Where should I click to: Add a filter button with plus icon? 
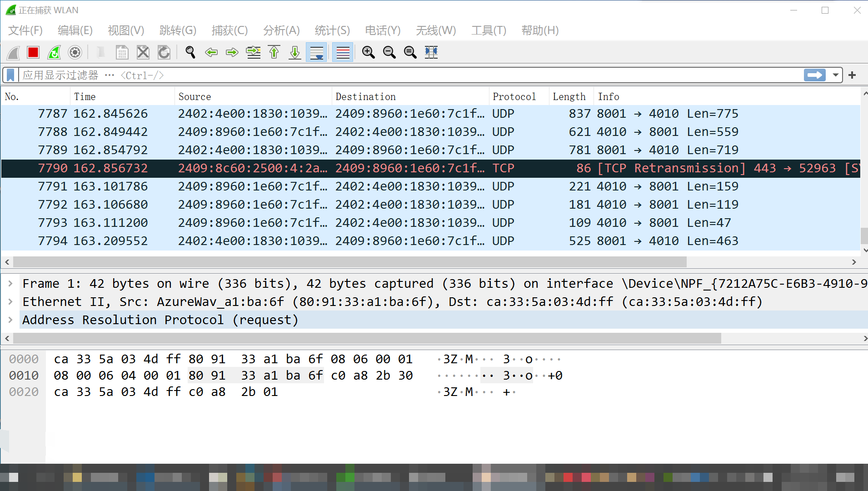[x=852, y=75]
